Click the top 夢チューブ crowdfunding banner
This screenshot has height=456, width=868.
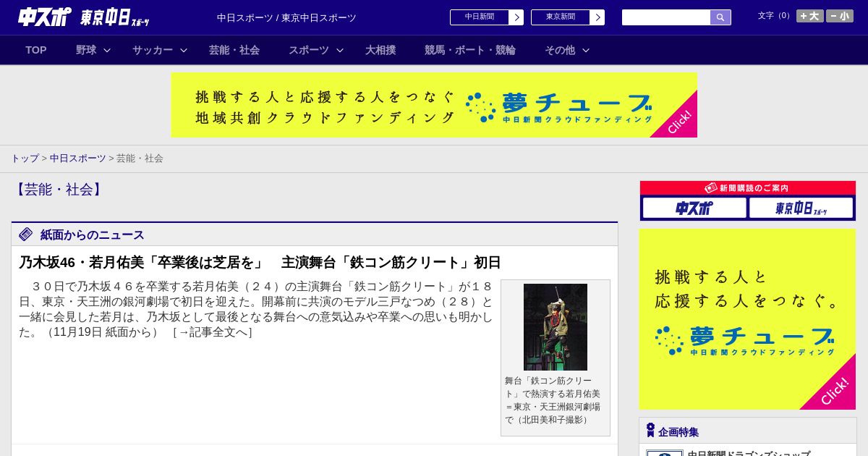[x=434, y=105]
